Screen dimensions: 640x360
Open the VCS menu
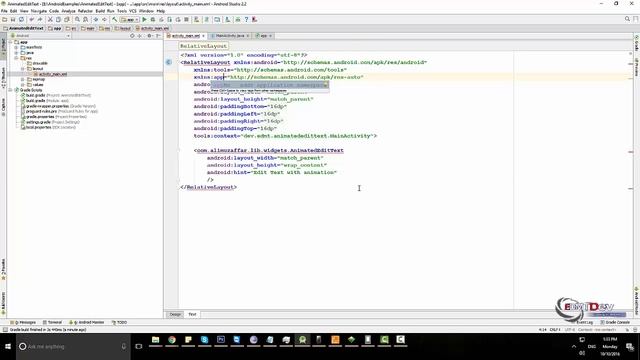133,11
